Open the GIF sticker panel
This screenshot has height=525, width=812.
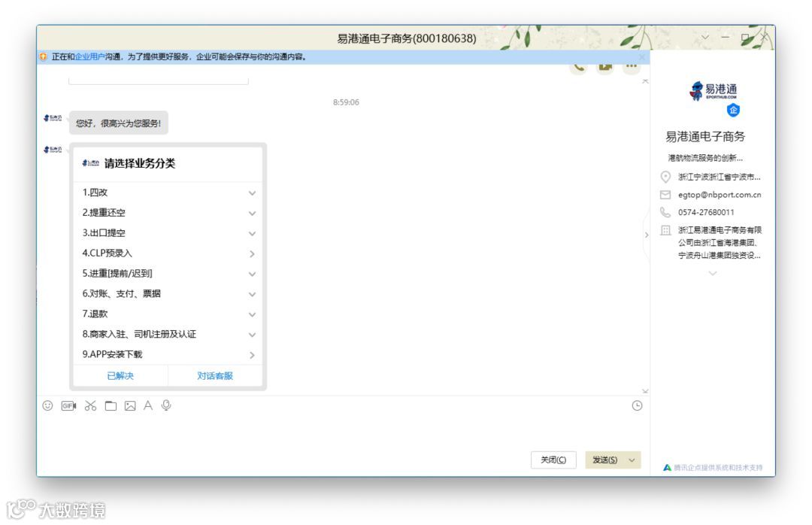[x=68, y=406]
